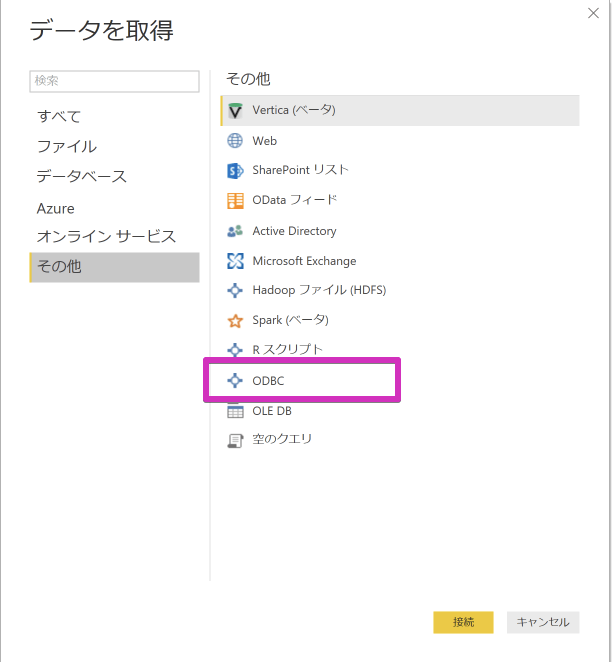Choose Microsoft Exchange label

pyautogui.click(x=304, y=261)
